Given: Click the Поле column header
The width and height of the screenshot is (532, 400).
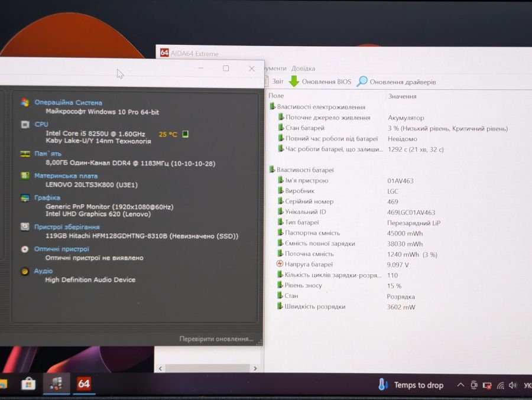Looking at the screenshot, I should (x=276, y=96).
